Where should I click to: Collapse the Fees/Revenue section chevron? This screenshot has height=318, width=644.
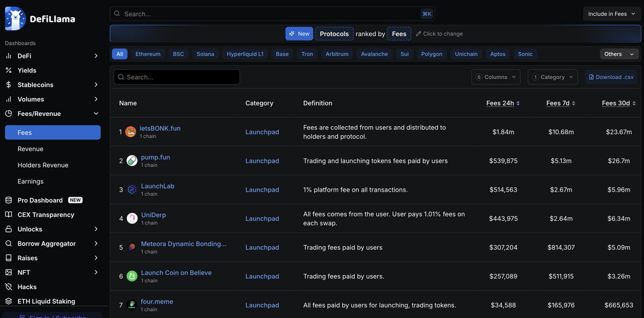coord(96,114)
